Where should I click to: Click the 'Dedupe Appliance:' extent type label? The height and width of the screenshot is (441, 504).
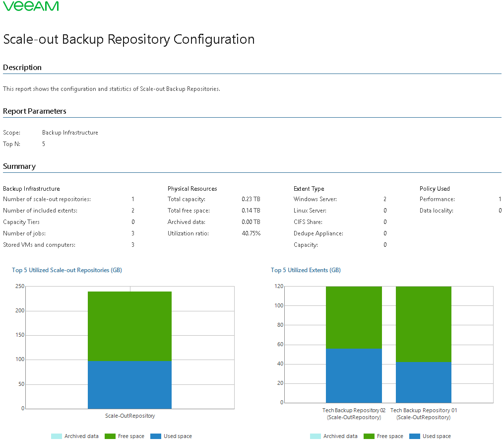pos(318,233)
